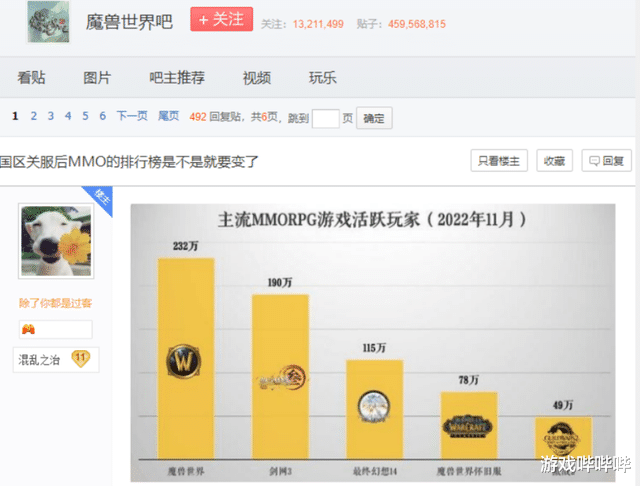The height and width of the screenshot is (486, 640).
Task: Click the 魔兽世界怀旧服 axis label
Action: [469, 471]
